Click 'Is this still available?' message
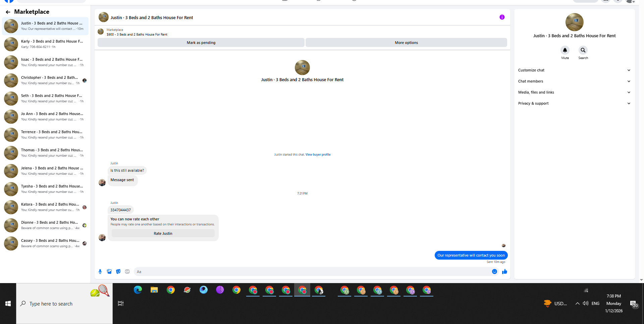Screen dimensions: 644x324 [127, 170]
